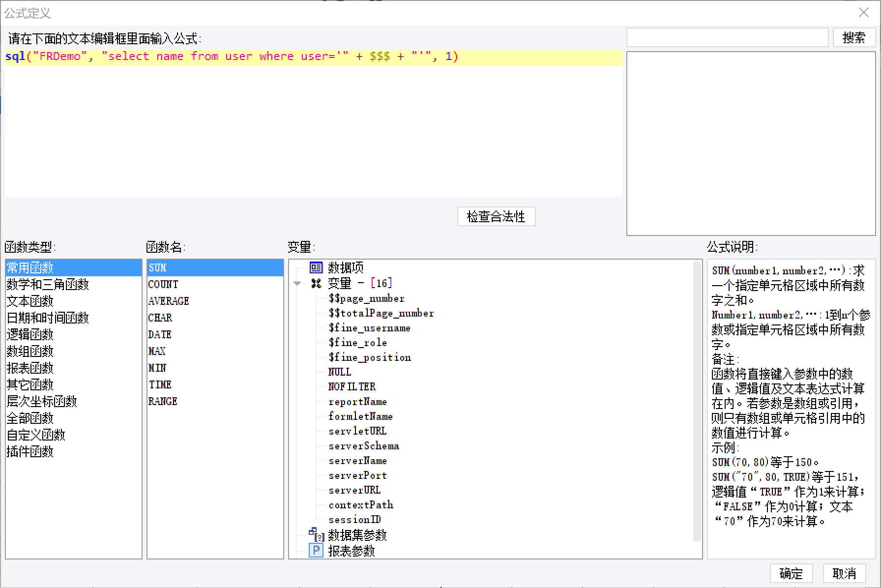Select the $fine_role variable
881x588 pixels.
(357, 343)
